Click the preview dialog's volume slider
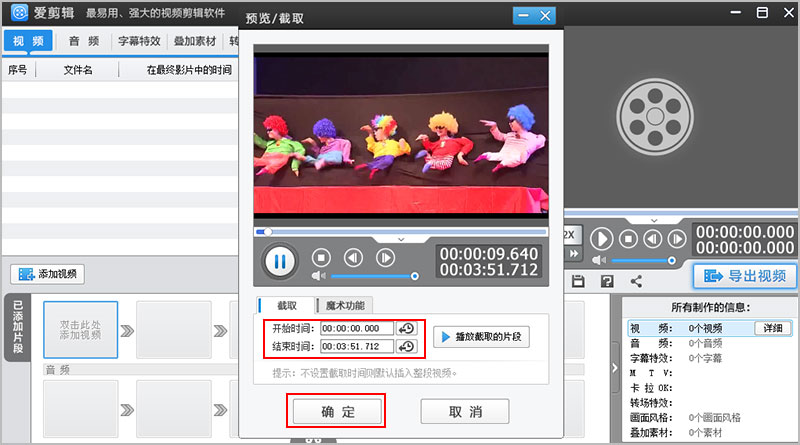The image size is (800, 445). point(372,276)
